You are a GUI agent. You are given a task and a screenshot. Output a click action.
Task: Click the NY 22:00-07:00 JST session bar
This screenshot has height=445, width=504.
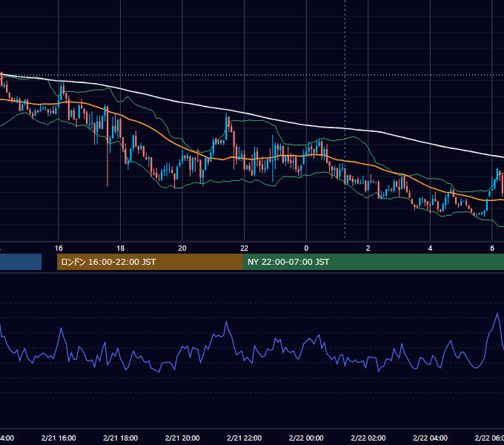click(373, 262)
